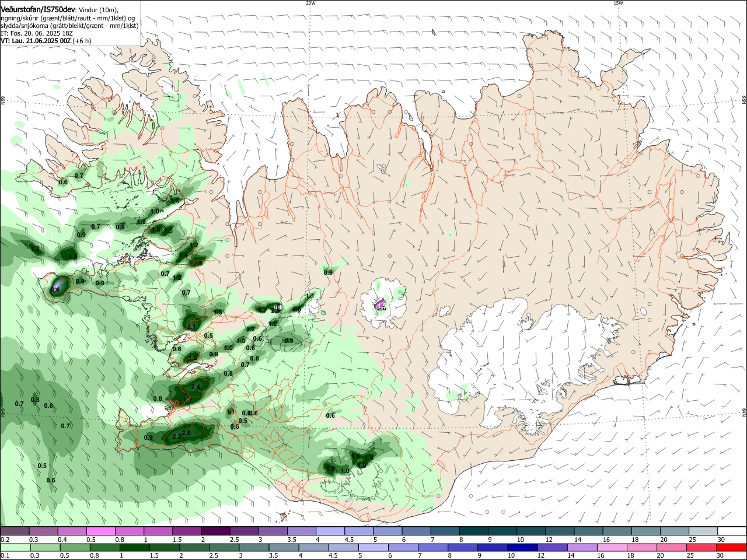Click the red swatch between 25 and 30 on rain scale
Image resolution: width=747 pixels, height=560 pixels.
pyautogui.click(x=703, y=548)
